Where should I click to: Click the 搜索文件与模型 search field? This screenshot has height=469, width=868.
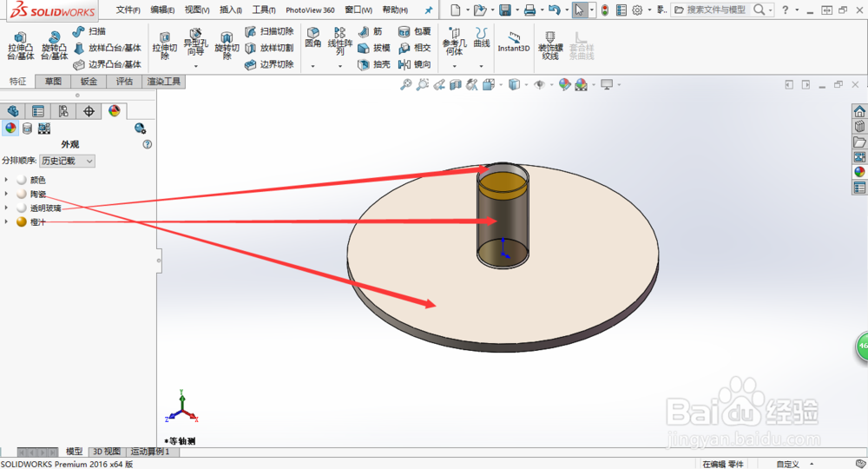pos(716,10)
